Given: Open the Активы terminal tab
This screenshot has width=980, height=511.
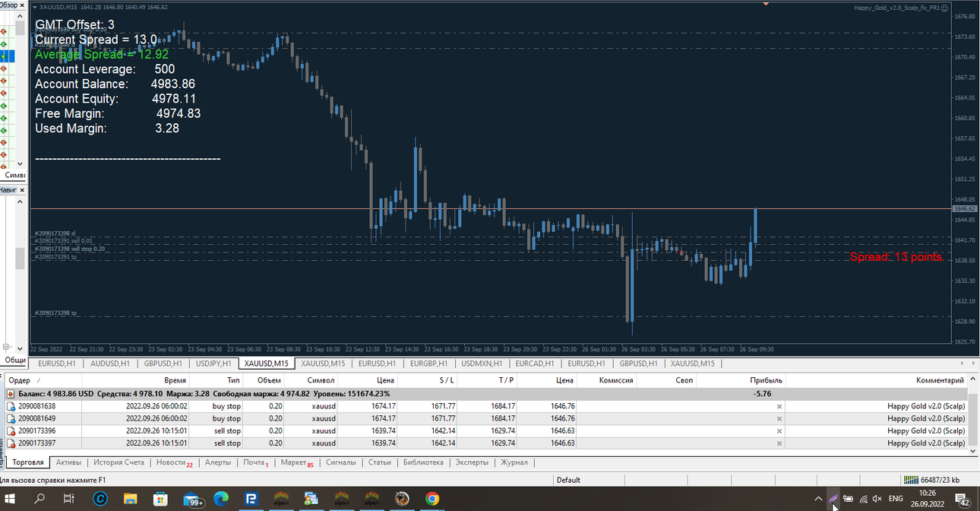Looking at the screenshot, I should [x=68, y=462].
